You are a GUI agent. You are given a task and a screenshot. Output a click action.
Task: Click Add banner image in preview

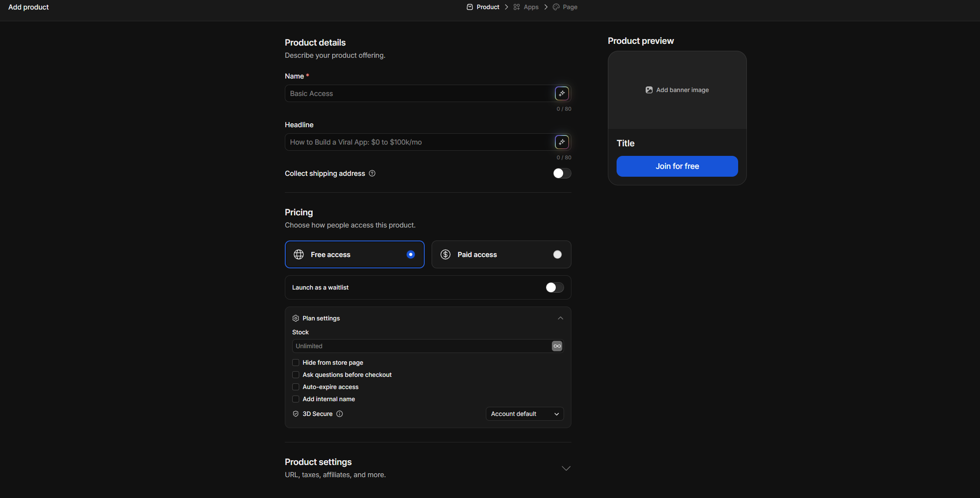677,90
